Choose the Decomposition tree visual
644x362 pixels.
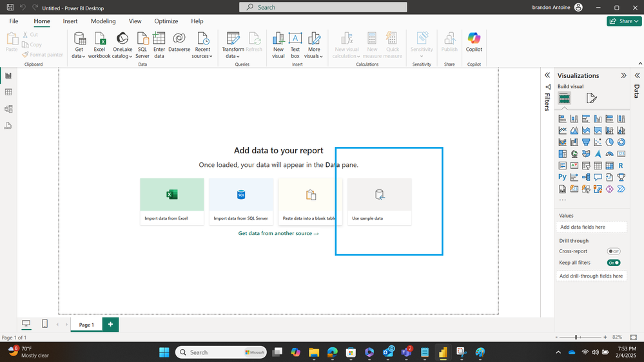[x=586, y=177]
